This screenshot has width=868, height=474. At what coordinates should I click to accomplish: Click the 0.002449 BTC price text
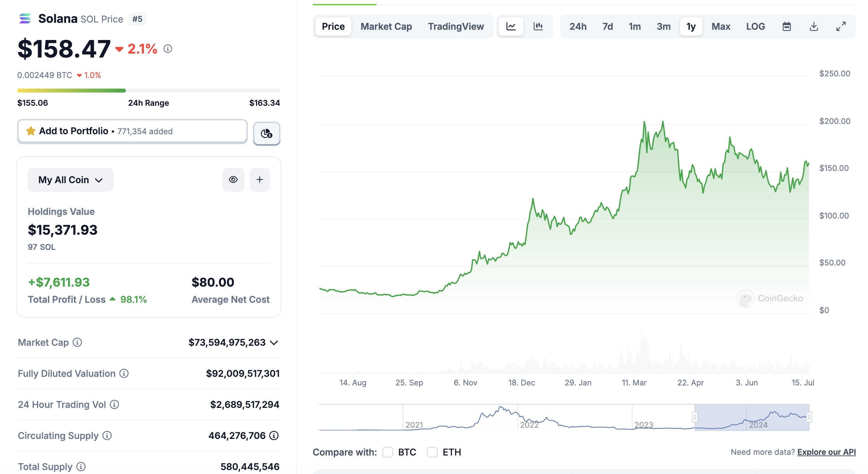tap(45, 75)
